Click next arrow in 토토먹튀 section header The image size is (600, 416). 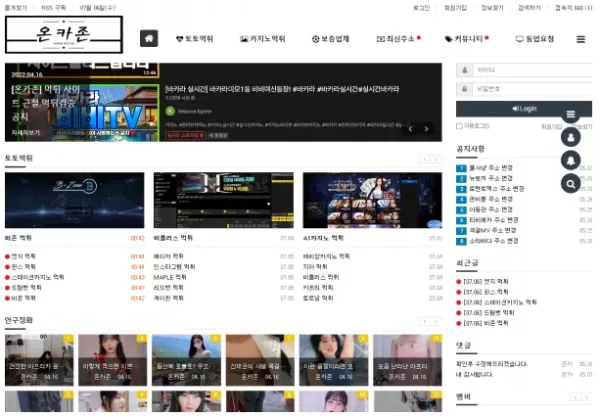coord(436,160)
